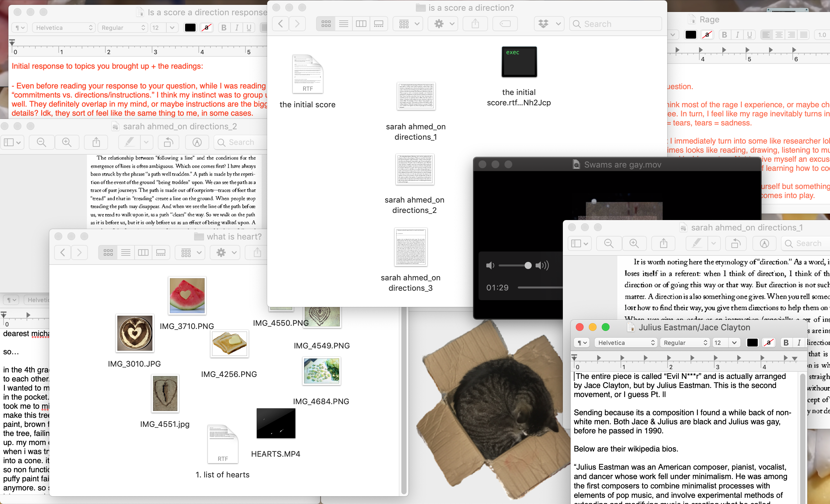
Task: Switch to gallery view in 'is a score a direction?' window
Action: coord(379,24)
